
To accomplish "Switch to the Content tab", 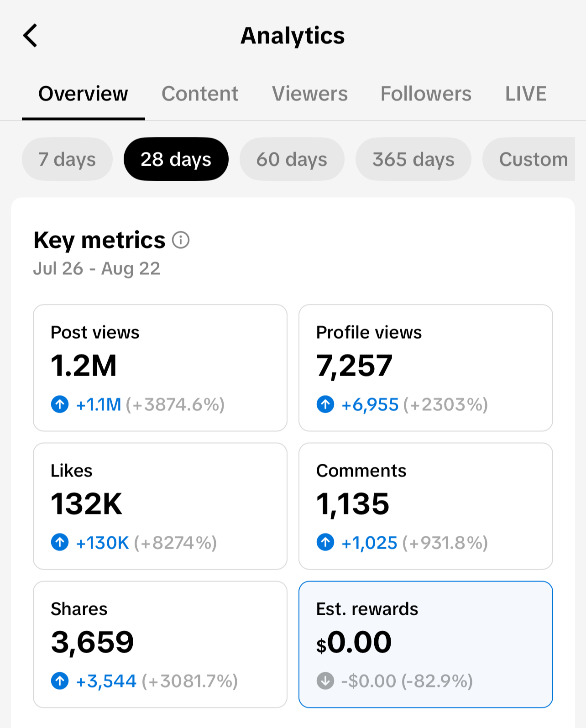I will 200,94.
